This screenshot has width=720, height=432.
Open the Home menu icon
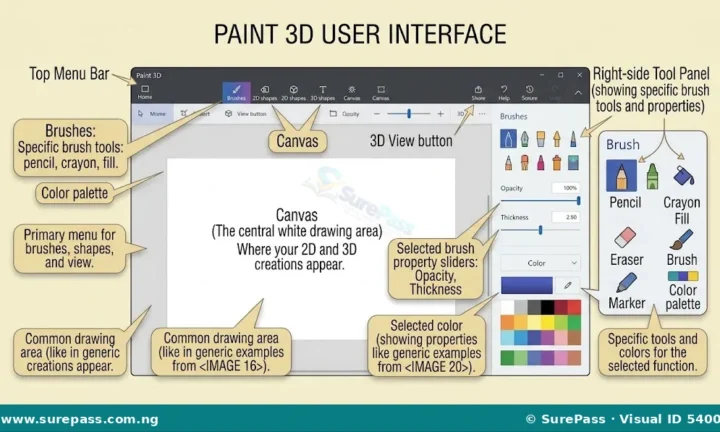(145, 92)
